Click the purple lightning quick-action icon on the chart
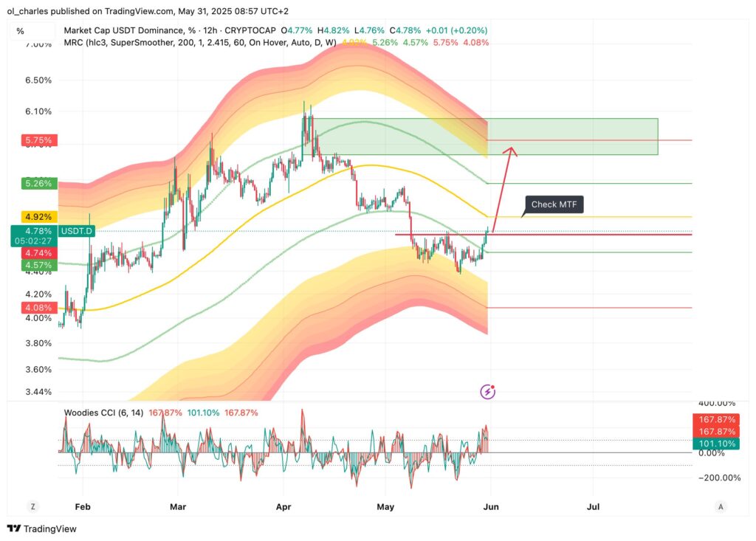This screenshot has height=541, width=756. click(x=487, y=391)
